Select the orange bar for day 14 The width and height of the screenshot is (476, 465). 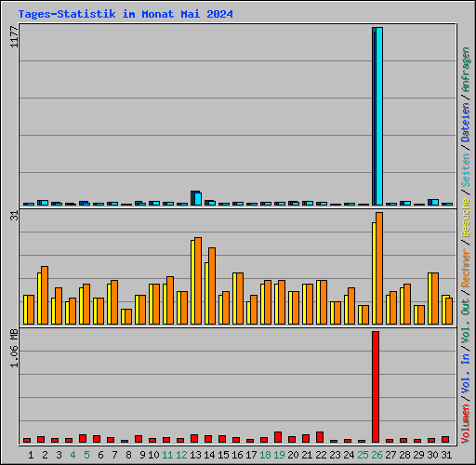[x=212, y=286]
